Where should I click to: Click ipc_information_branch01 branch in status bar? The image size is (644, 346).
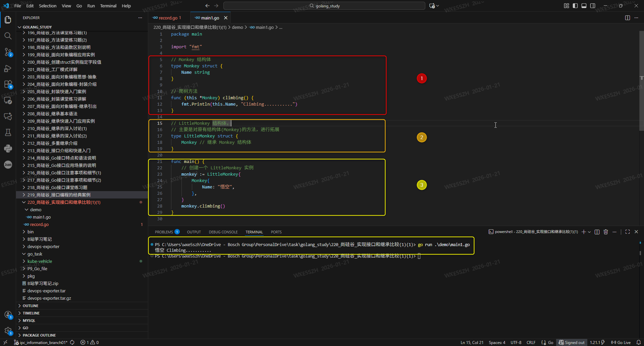[41, 342]
